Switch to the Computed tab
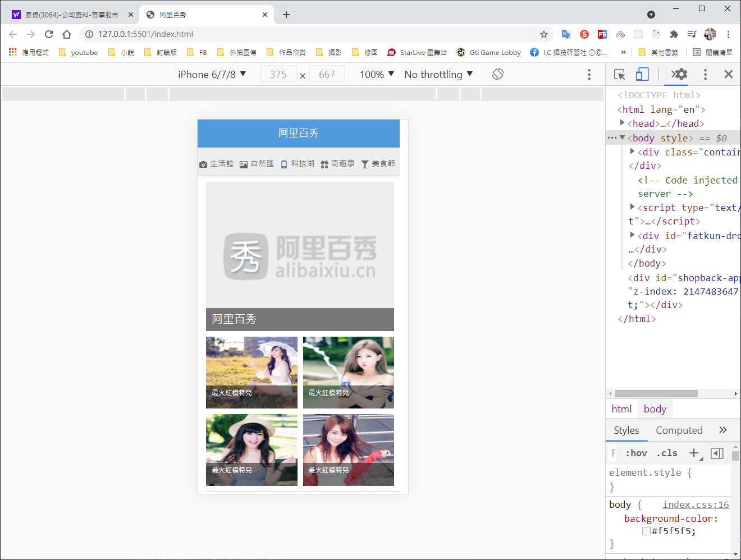This screenshot has height=560, width=741. point(679,430)
